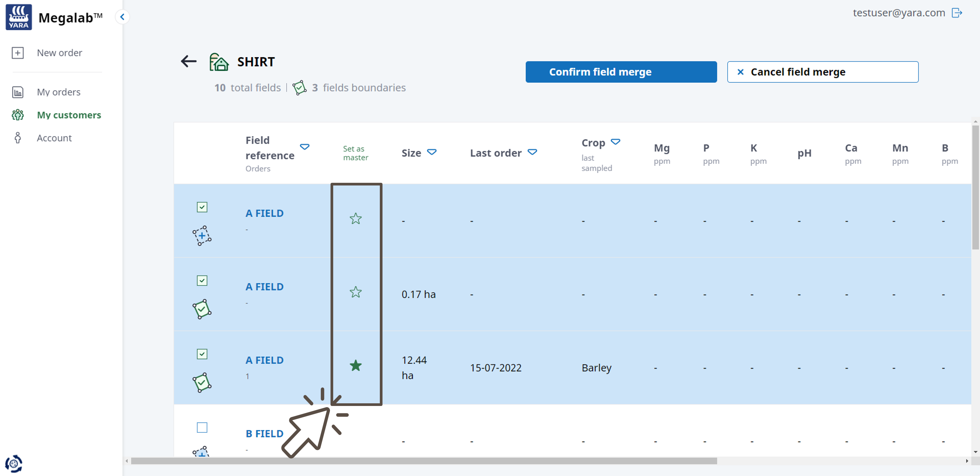Screen dimensions: 980x476
Task: Open New order from the sidebar
Action: point(59,53)
